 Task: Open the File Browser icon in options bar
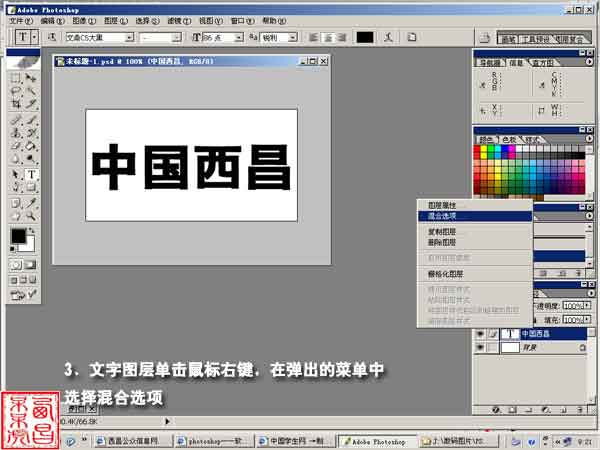point(485,38)
